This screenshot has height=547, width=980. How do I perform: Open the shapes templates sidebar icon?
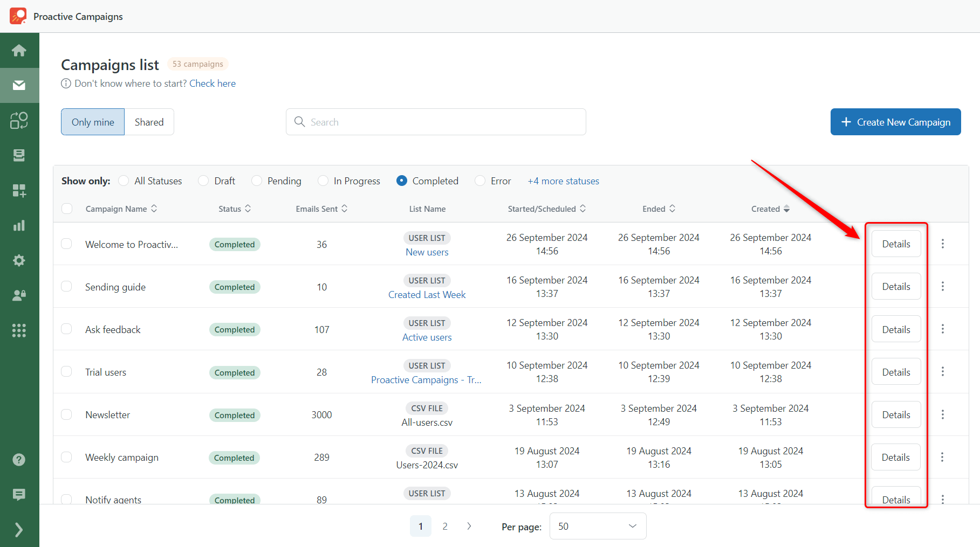[x=19, y=120]
